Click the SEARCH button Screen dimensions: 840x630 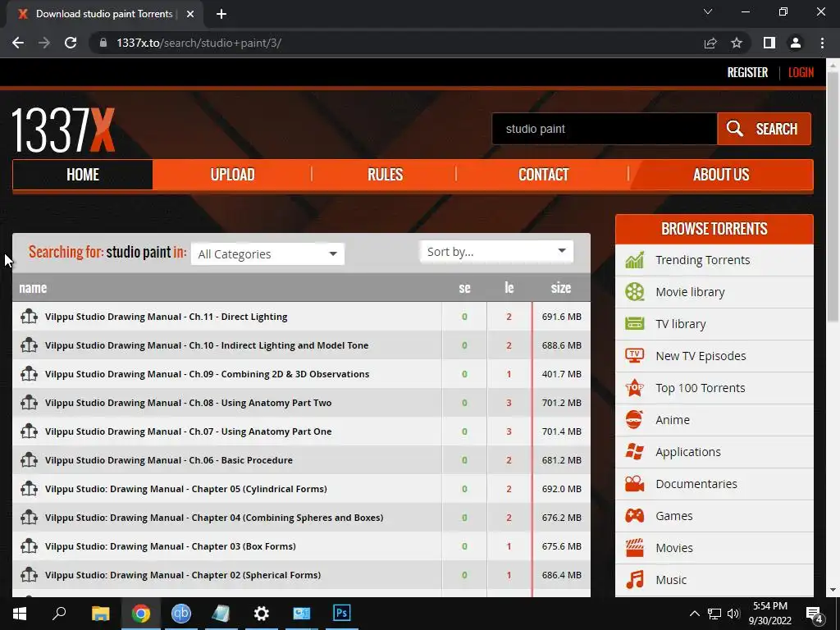(764, 129)
